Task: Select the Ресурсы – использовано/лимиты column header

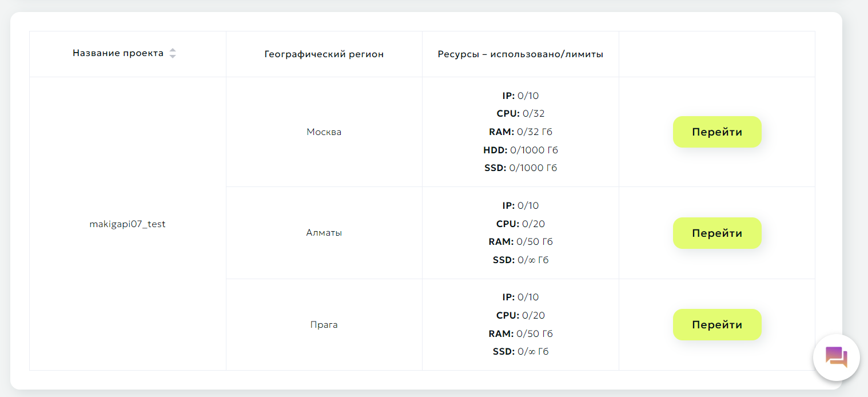Action: tap(520, 53)
